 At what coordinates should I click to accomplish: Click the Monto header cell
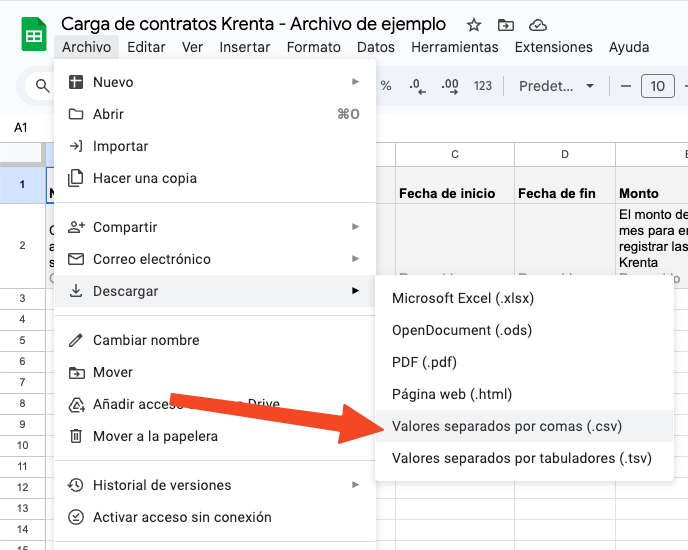click(652, 185)
